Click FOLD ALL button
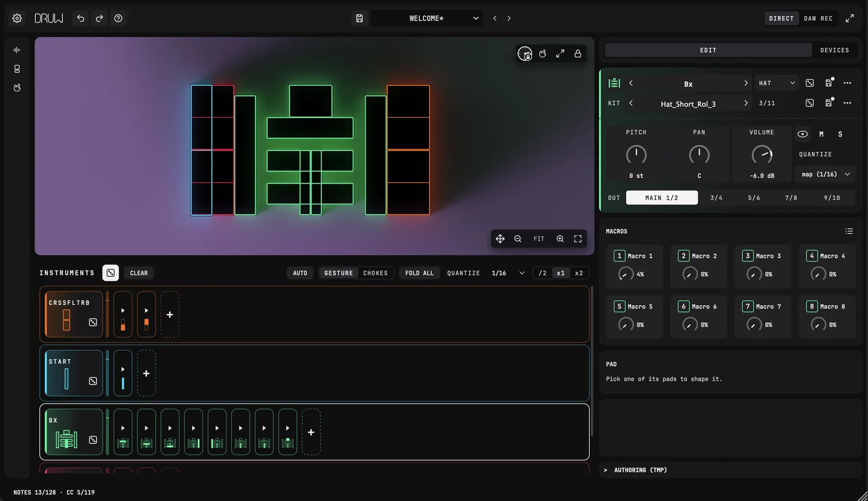Screen dimensions: 868x501 [x=419, y=273]
